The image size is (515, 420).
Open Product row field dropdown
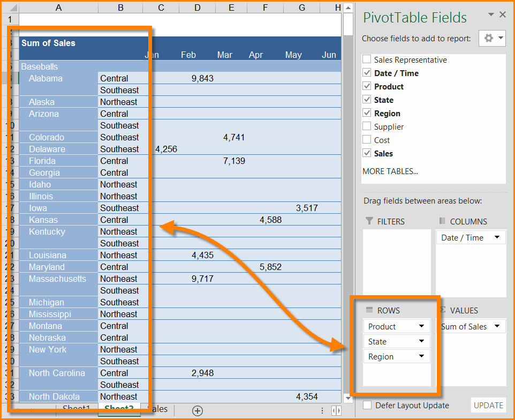(421, 326)
